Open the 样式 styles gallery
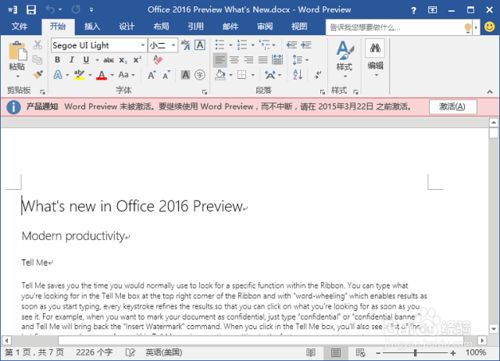The image size is (500, 361). (x=344, y=59)
